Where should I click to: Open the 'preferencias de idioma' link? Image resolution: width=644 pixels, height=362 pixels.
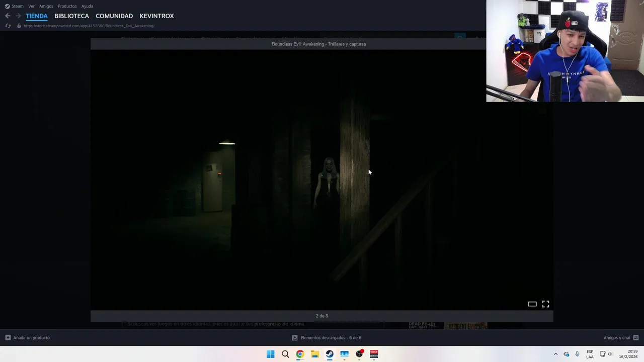click(x=279, y=324)
